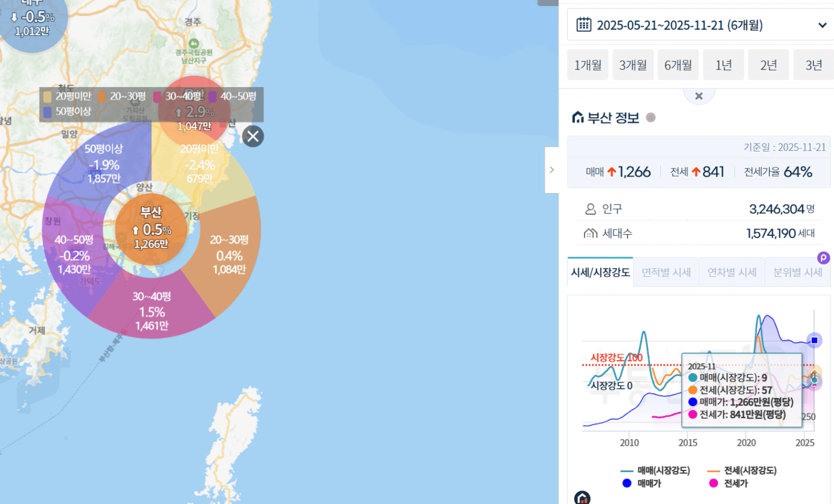
Task: Open the 연차별 시세 tab
Action: 731,272
